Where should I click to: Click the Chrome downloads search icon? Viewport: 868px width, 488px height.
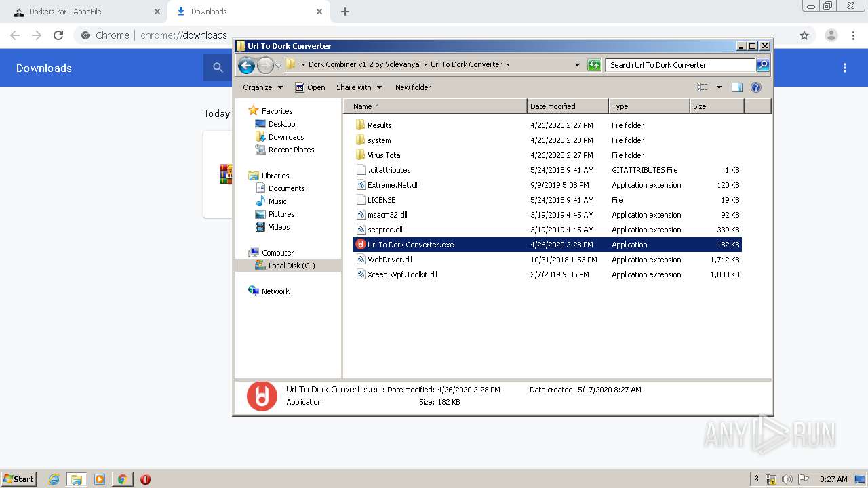(x=218, y=68)
